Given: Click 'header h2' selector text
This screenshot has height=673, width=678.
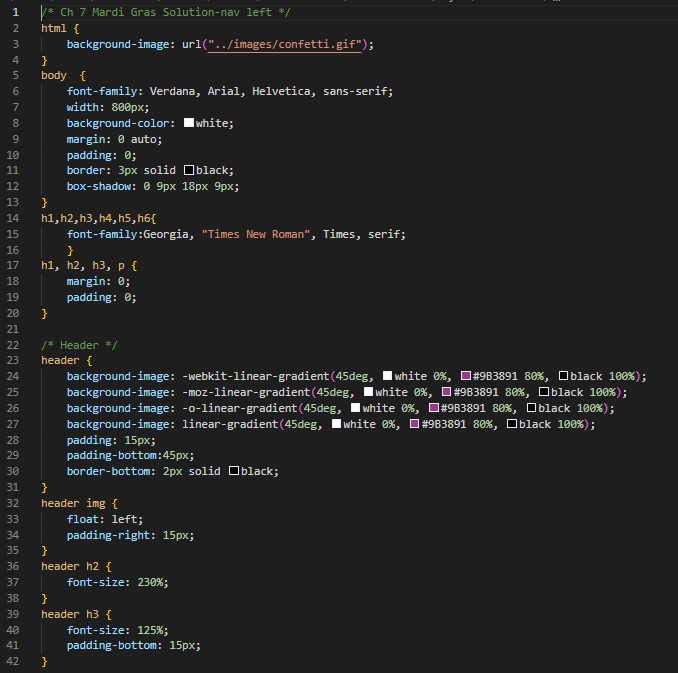Looking at the screenshot, I should point(70,567).
